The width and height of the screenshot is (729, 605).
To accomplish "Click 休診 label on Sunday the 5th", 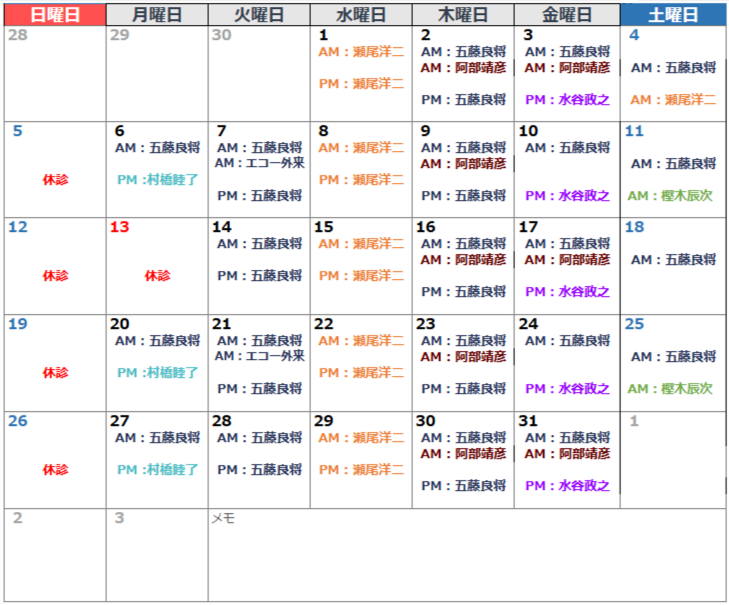I will 55,180.
